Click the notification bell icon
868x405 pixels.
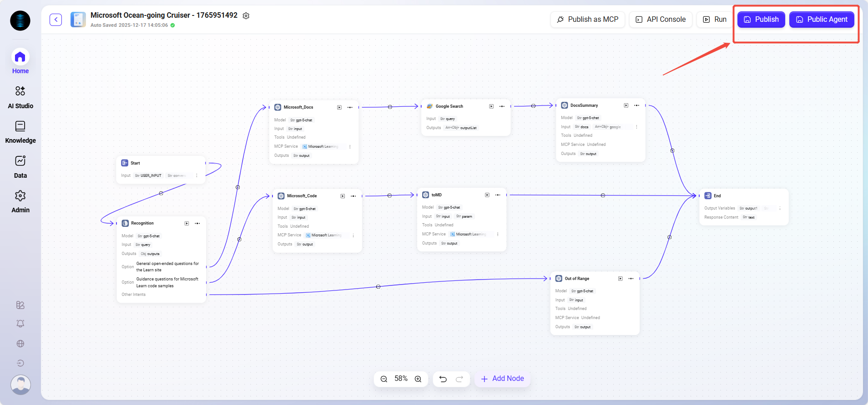20,324
